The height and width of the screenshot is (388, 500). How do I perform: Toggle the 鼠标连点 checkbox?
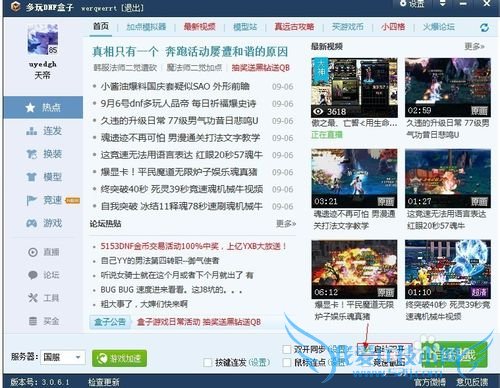(x=287, y=363)
